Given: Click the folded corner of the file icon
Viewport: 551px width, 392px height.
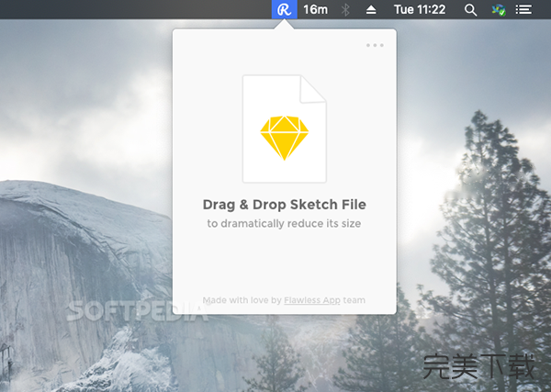Looking at the screenshot, I should [x=315, y=86].
